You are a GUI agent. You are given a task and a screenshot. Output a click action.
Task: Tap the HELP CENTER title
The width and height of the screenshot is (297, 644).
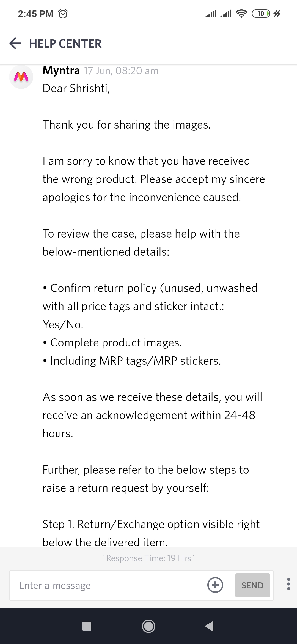click(x=65, y=44)
